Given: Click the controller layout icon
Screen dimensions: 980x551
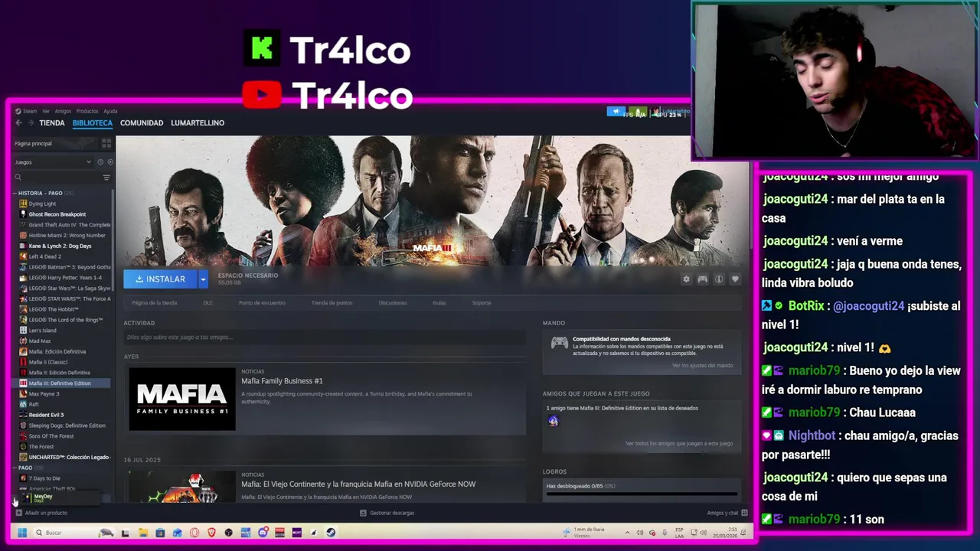Looking at the screenshot, I should coord(702,279).
